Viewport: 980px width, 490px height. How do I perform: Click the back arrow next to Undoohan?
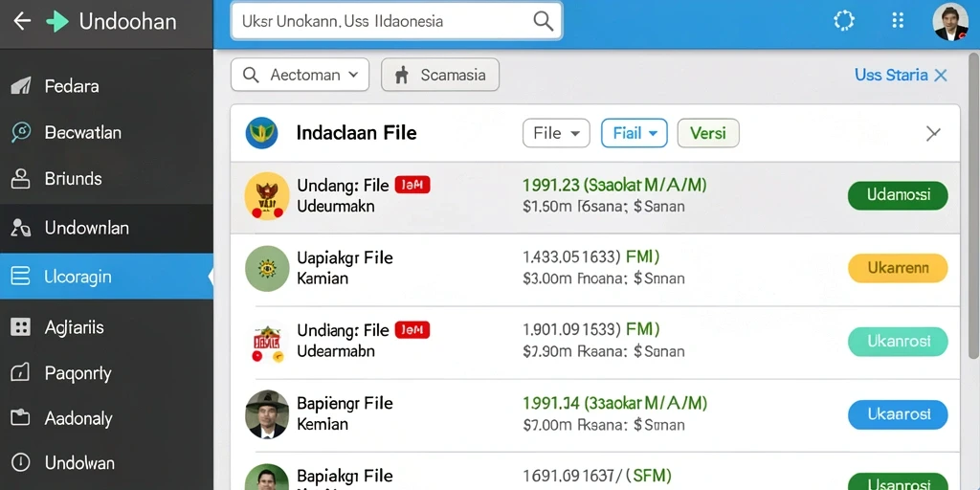(x=22, y=21)
